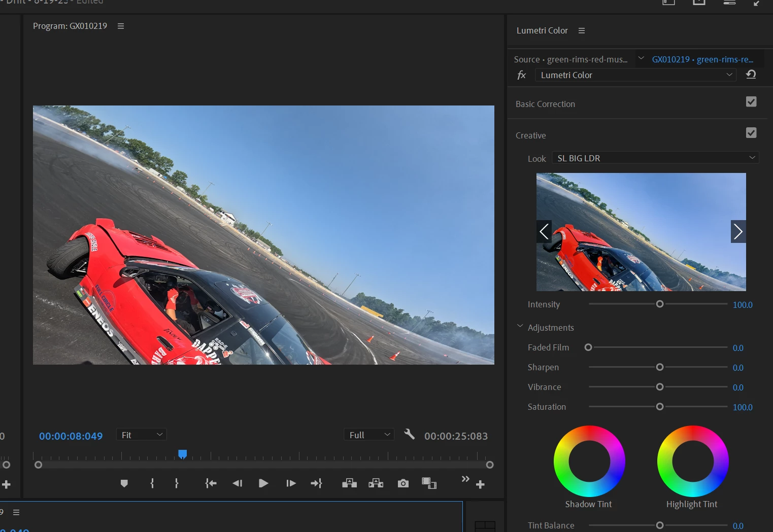This screenshot has width=773, height=532.
Task: Click the Lift button
Action: point(349,483)
